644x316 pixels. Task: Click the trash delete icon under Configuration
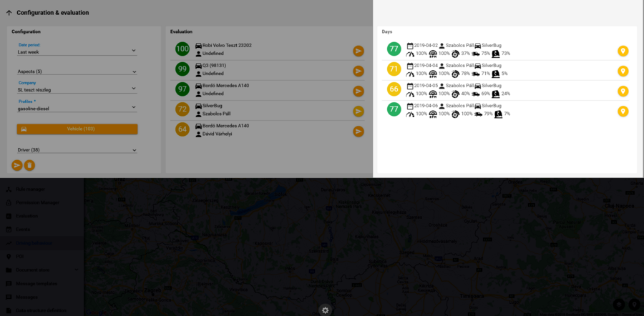pyautogui.click(x=29, y=165)
